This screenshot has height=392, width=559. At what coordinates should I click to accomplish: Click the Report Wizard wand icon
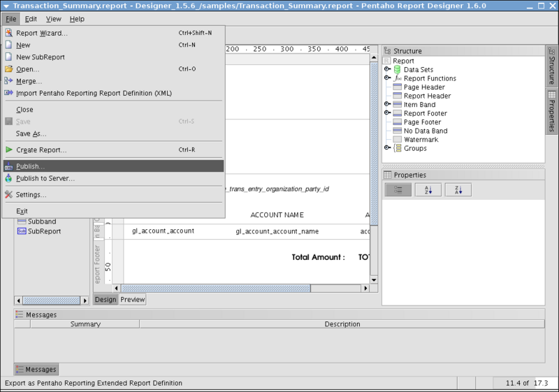pos(9,33)
